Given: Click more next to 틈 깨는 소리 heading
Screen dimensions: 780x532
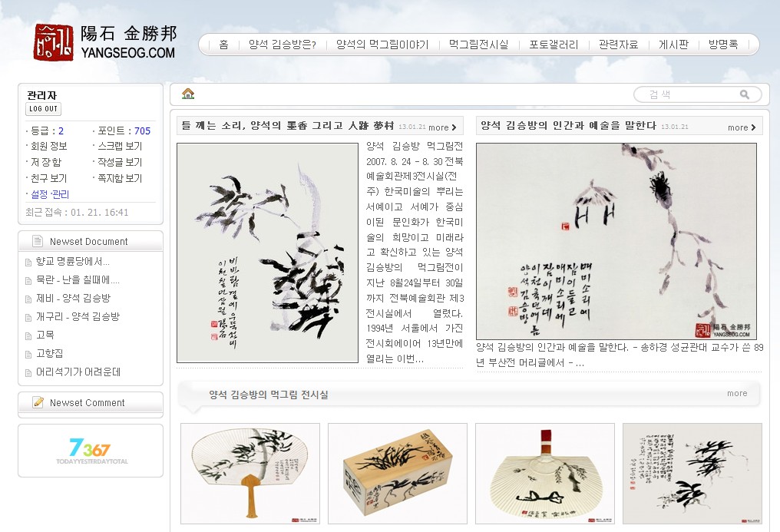Looking at the screenshot, I should pos(442,127).
